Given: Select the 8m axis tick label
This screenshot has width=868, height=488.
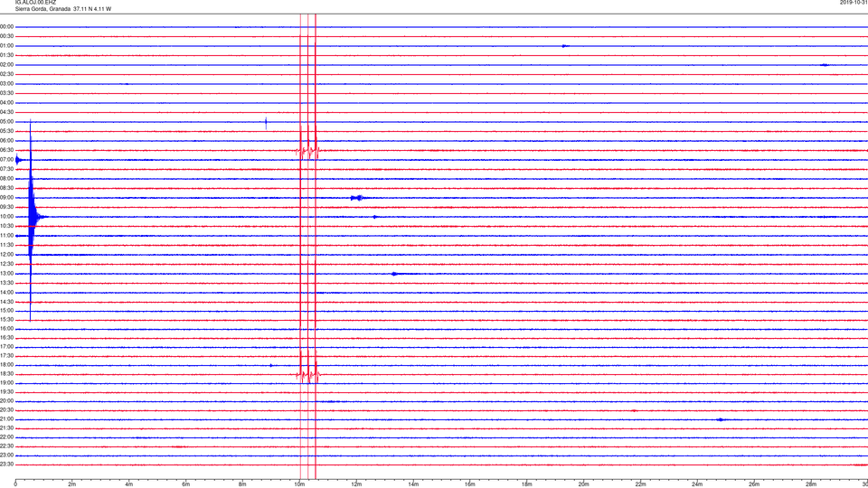Looking at the screenshot, I should (242, 484).
